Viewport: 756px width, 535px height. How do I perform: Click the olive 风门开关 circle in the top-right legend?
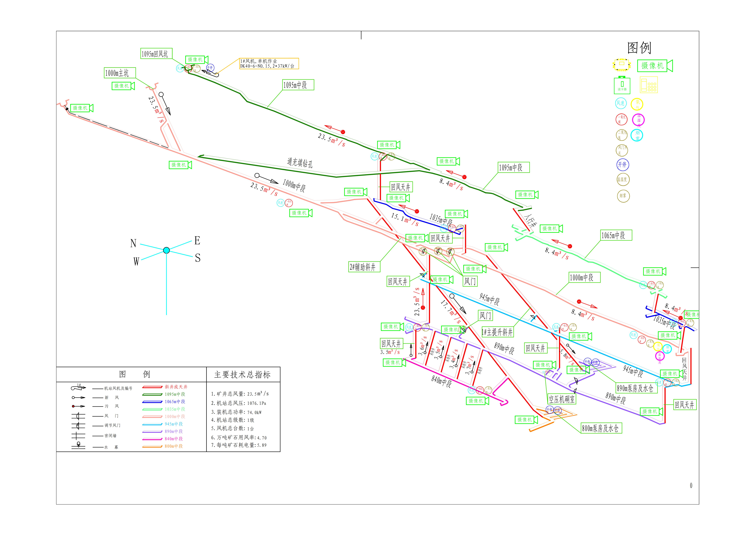coord(622,150)
